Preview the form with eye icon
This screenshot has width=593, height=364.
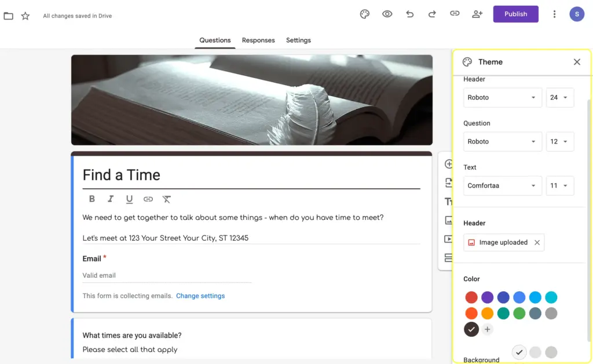[387, 14]
